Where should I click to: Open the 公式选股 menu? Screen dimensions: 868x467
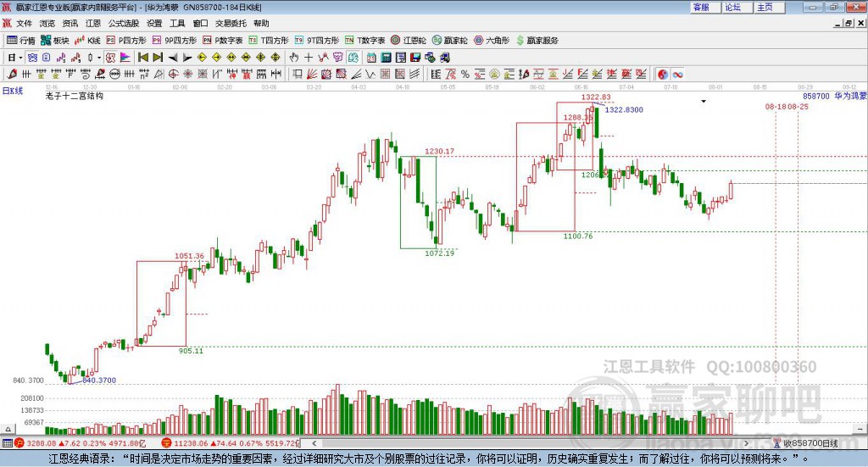[x=124, y=23]
